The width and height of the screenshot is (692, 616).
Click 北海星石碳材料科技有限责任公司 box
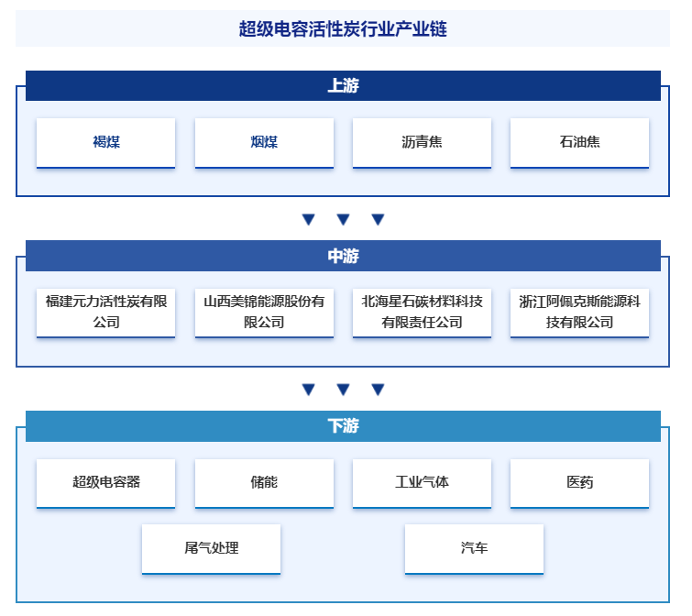422,312
